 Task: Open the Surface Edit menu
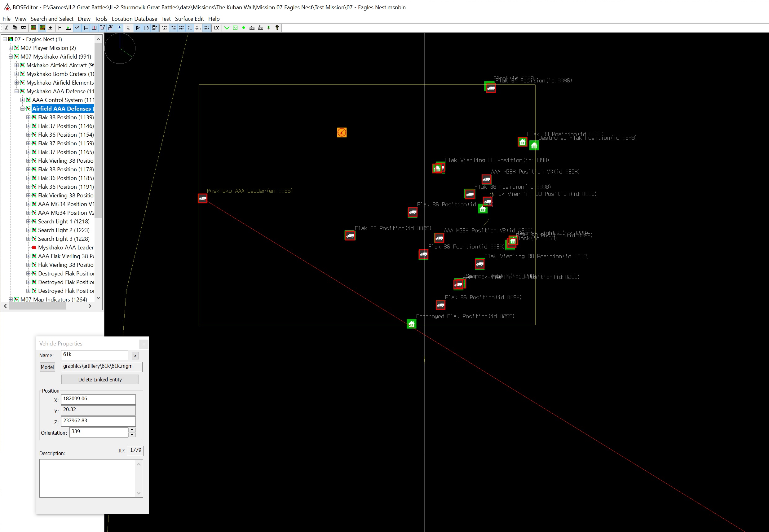(189, 19)
